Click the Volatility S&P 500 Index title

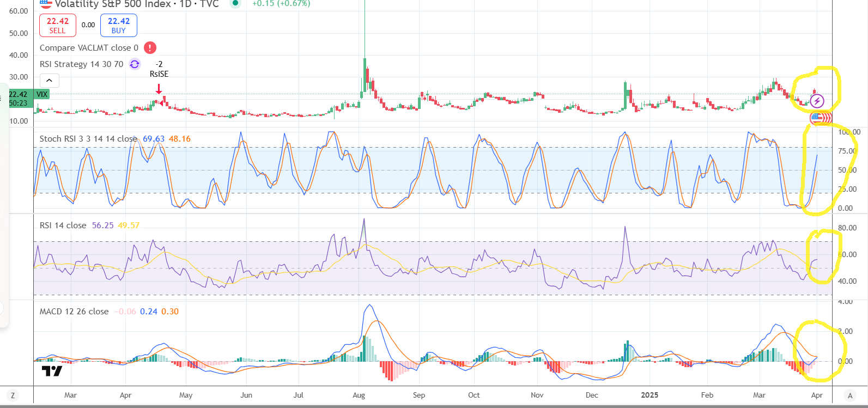(136, 4)
